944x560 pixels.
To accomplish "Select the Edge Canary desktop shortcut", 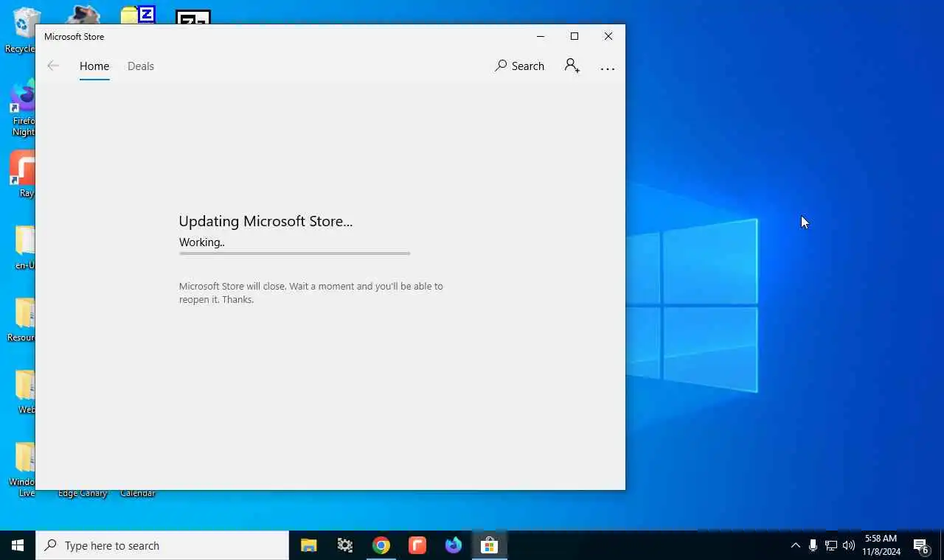I will tap(83, 493).
